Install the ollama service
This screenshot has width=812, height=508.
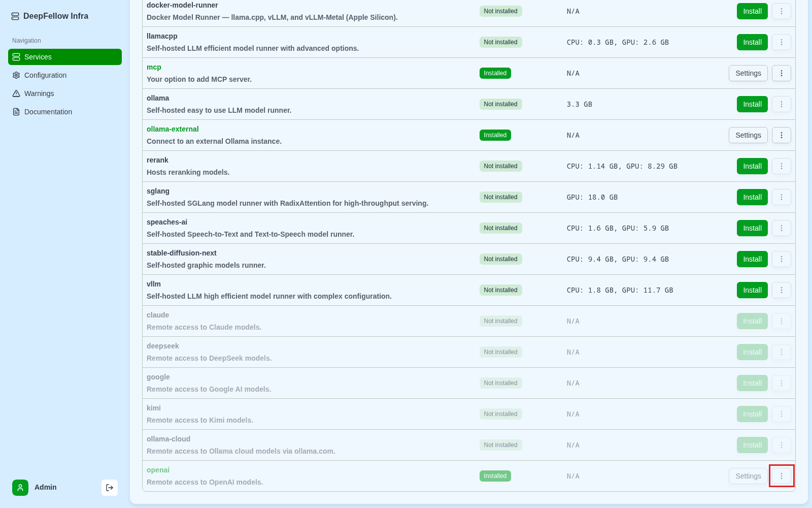coord(752,104)
